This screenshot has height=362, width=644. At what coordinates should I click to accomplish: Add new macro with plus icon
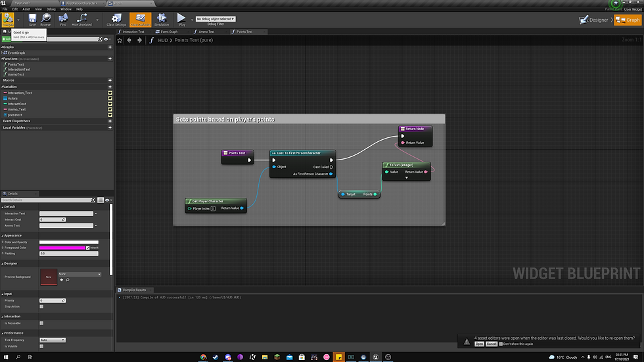[110, 80]
